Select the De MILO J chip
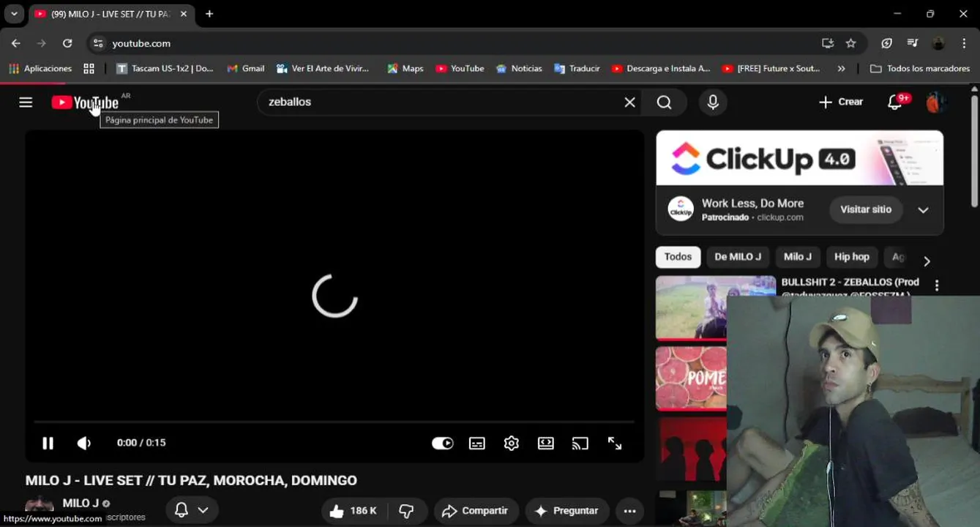The image size is (980, 527). tap(738, 257)
